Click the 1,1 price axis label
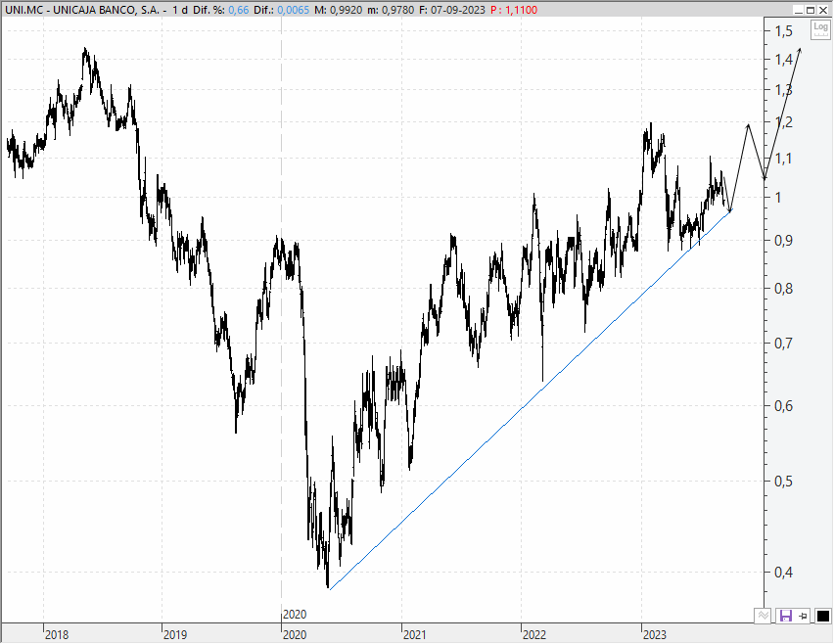The height and width of the screenshot is (644, 834). pyautogui.click(x=783, y=158)
